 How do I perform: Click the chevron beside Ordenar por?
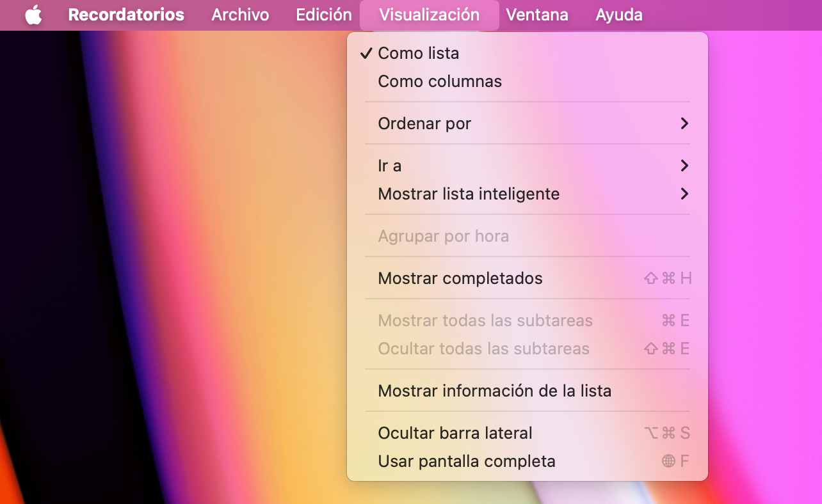click(684, 123)
